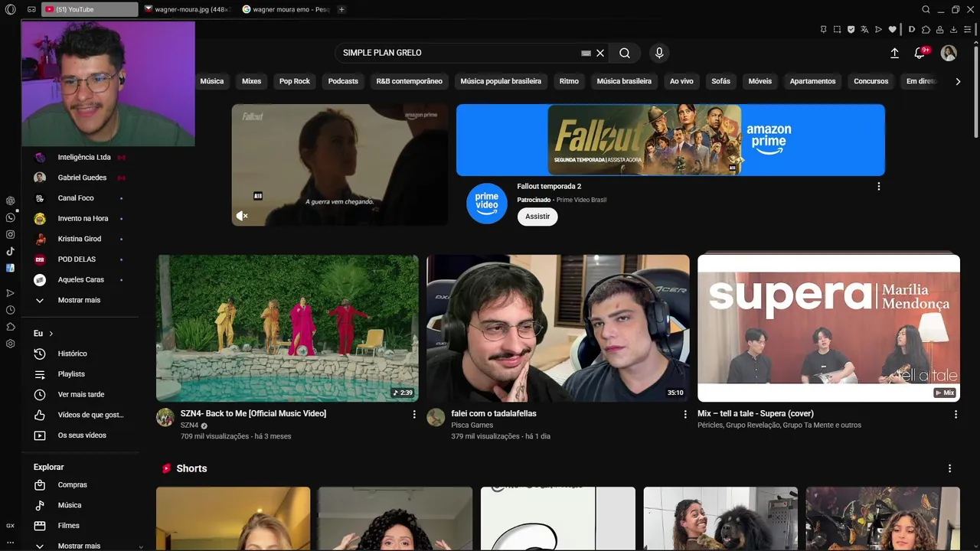Clear the YouTube search text with X
The width and height of the screenshot is (980, 551).
pos(600,53)
